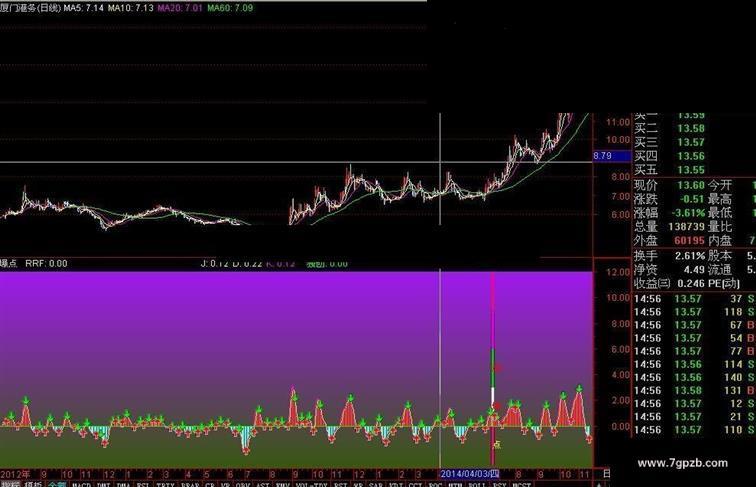Click the 最低 label
Image resolution: width=756 pixels, height=487 pixels.
pyautogui.click(x=720, y=213)
